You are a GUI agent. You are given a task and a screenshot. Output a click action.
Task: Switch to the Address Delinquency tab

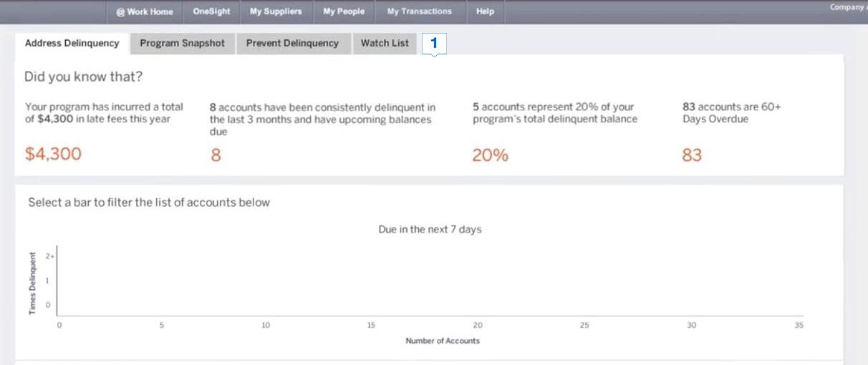tap(72, 43)
